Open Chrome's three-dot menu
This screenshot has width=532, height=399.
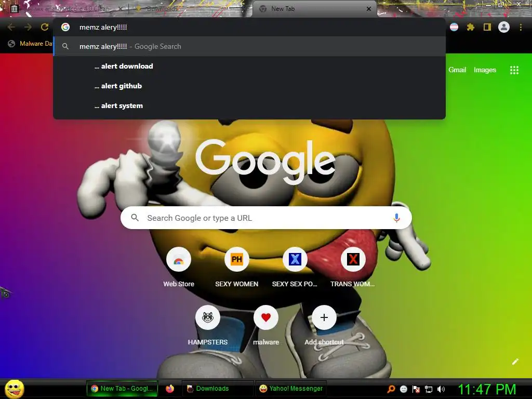click(x=521, y=27)
